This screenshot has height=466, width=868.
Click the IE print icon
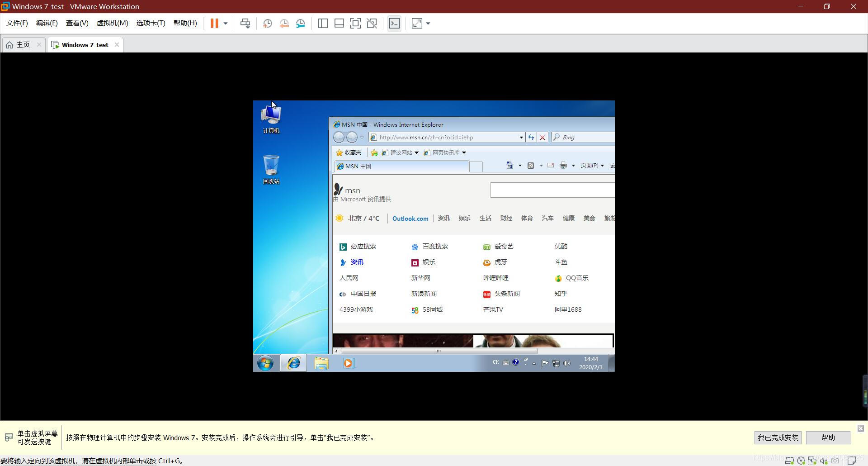tap(563, 165)
